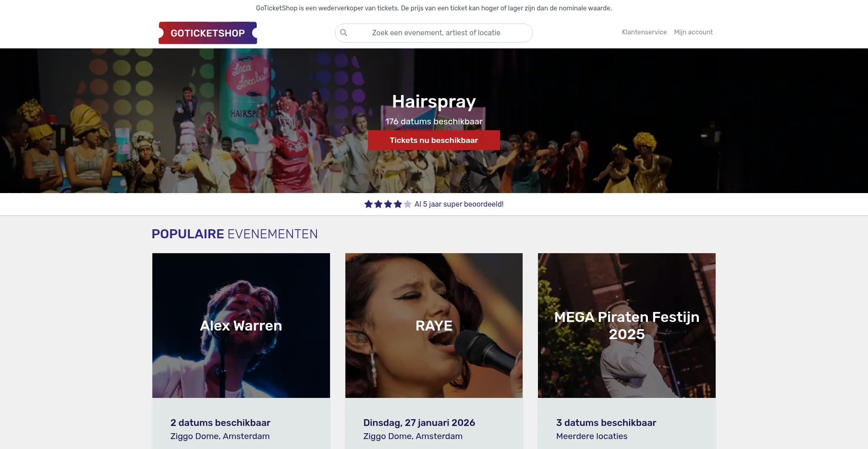Click the Populaire Evenementen heading
The height and width of the screenshot is (449, 868).
pyautogui.click(x=235, y=234)
